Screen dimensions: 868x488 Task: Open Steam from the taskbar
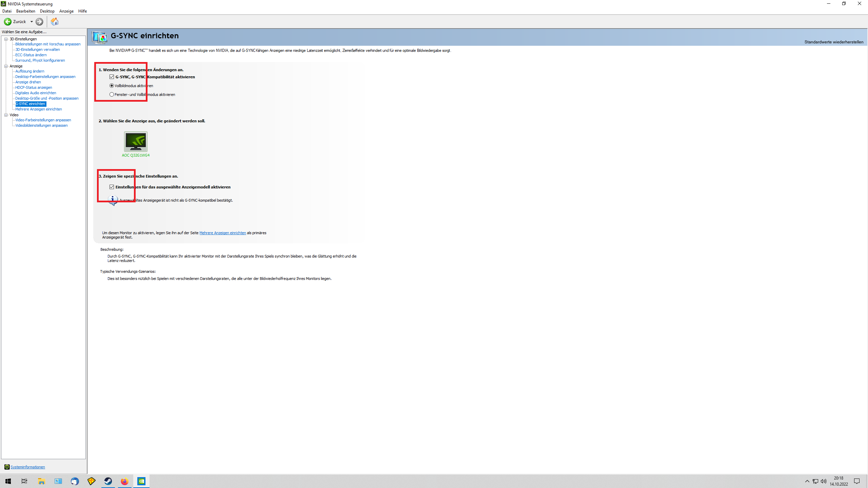(x=108, y=481)
